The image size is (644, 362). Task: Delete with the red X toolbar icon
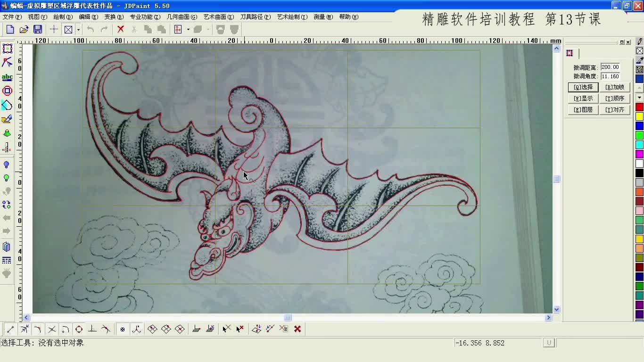120,29
